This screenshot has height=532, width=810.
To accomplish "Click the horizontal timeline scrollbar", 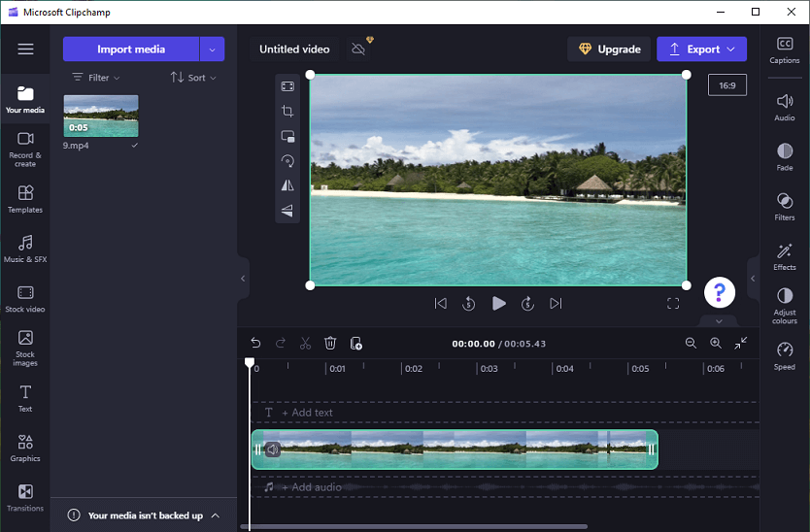I will [414, 527].
